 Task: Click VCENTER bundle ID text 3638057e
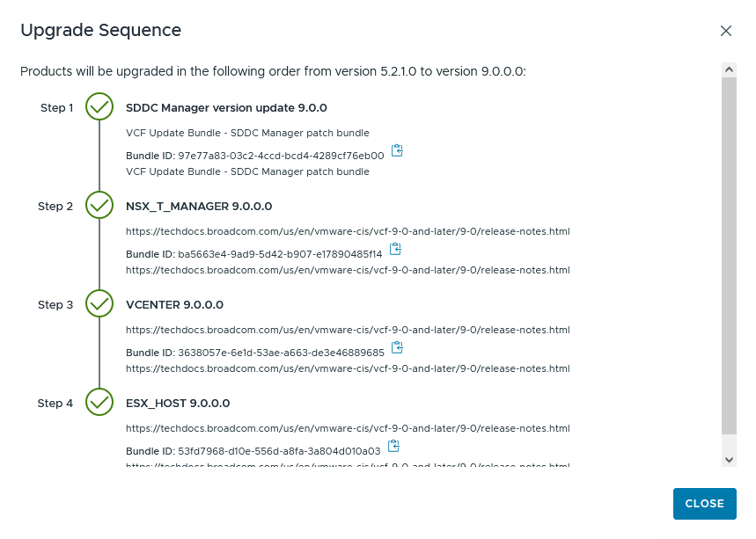pyautogui.click(x=281, y=353)
